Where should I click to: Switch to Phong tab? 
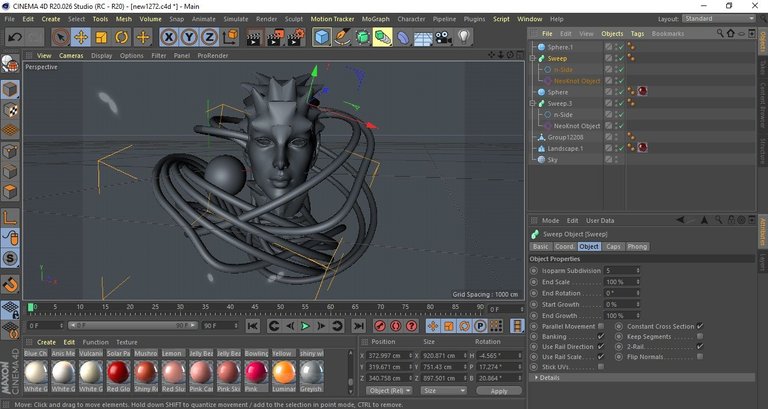(637, 246)
